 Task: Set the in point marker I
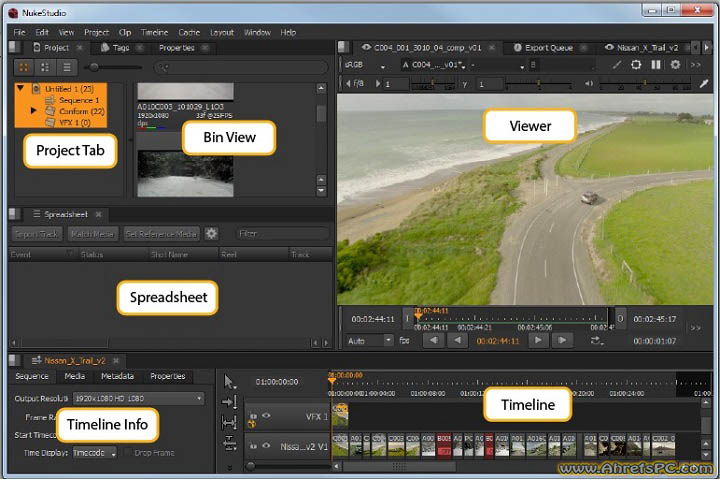point(407,318)
